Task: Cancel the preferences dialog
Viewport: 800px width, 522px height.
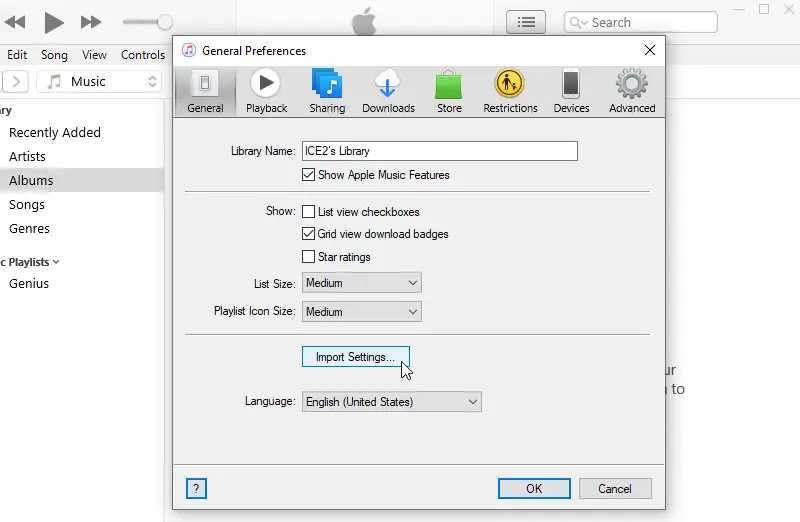Action: point(615,488)
